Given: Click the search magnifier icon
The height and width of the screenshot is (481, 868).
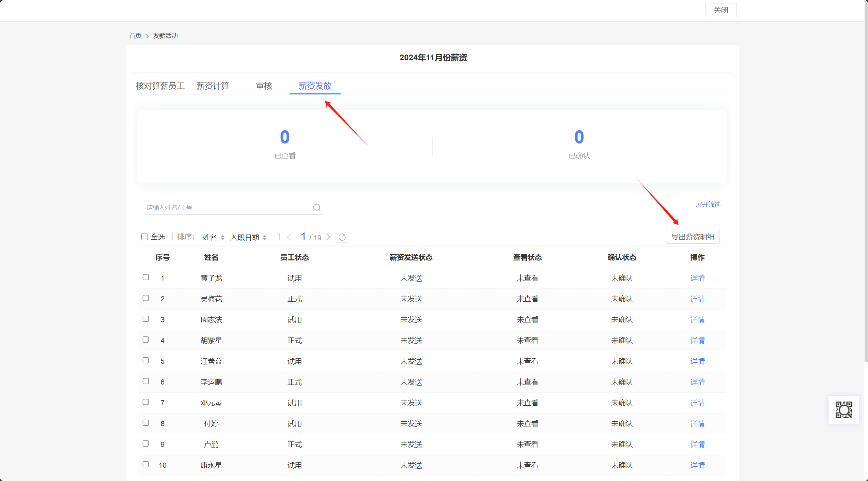Looking at the screenshot, I should click(x=316, y=207).
